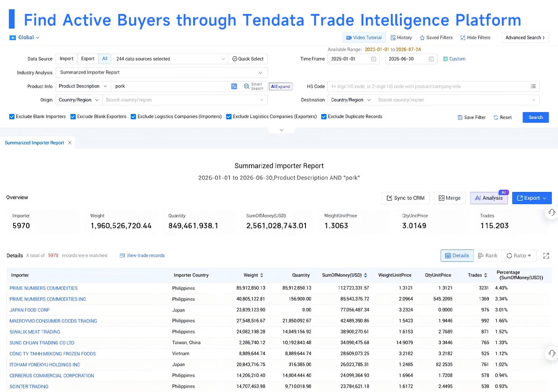
Task: Toggle Exclude Blank Importers checkbox
Action: [12, 117]
